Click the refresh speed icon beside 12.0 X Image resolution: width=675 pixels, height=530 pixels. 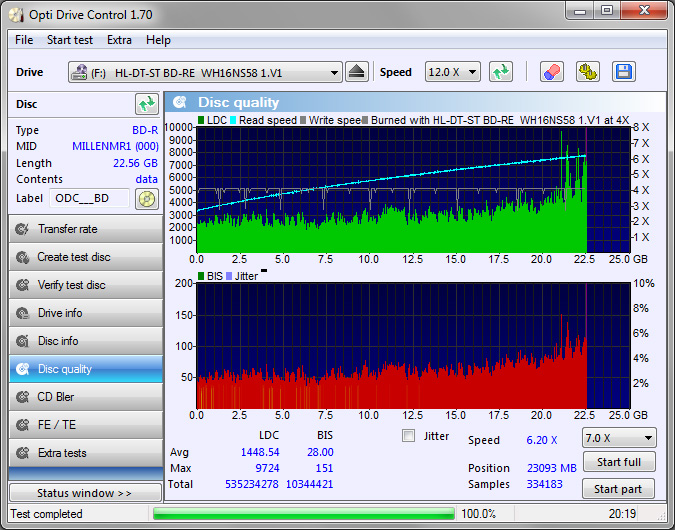501,72
